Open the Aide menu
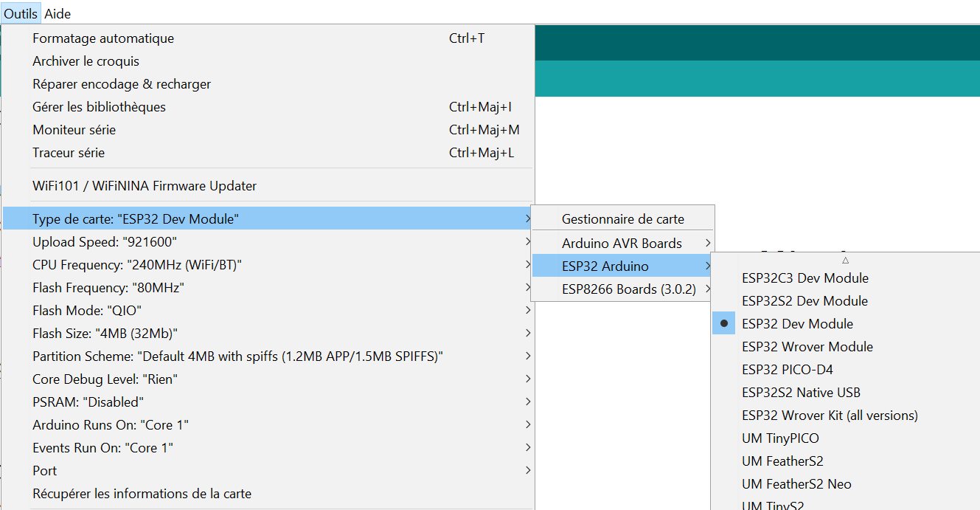Image resolution: width=980 pixels, height=510 pixels. (58, 13)
